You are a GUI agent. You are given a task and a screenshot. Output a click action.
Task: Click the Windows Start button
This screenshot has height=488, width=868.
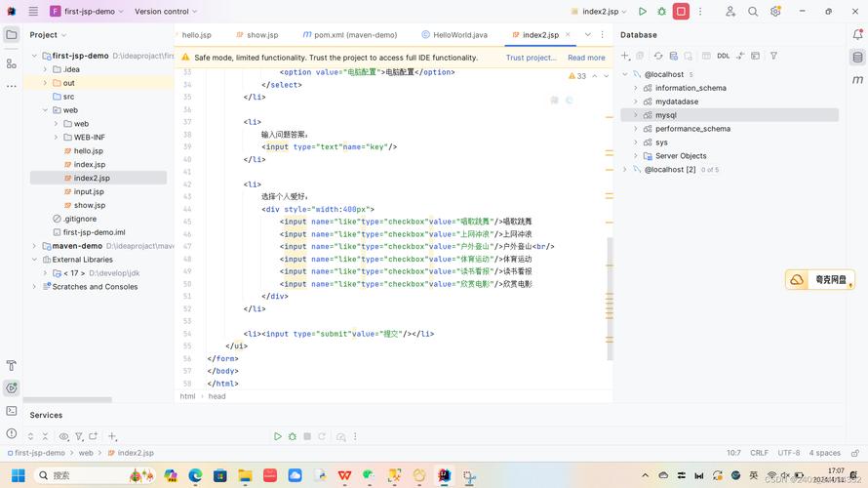pyautogui.click(x=19, y=475)
